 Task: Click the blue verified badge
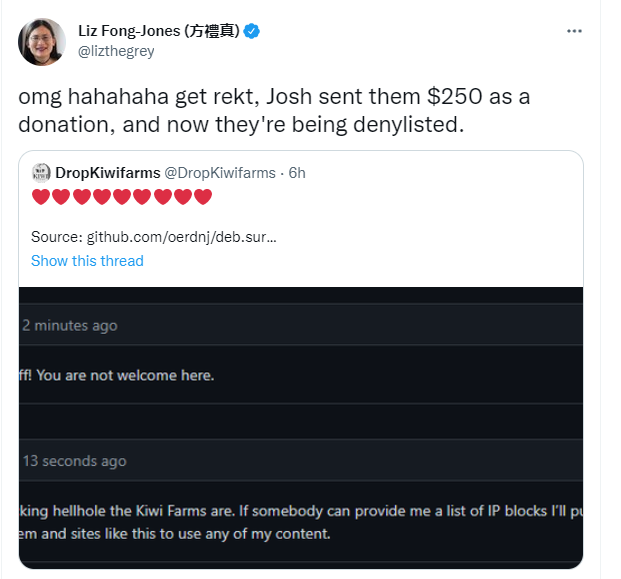click(252, 31)
